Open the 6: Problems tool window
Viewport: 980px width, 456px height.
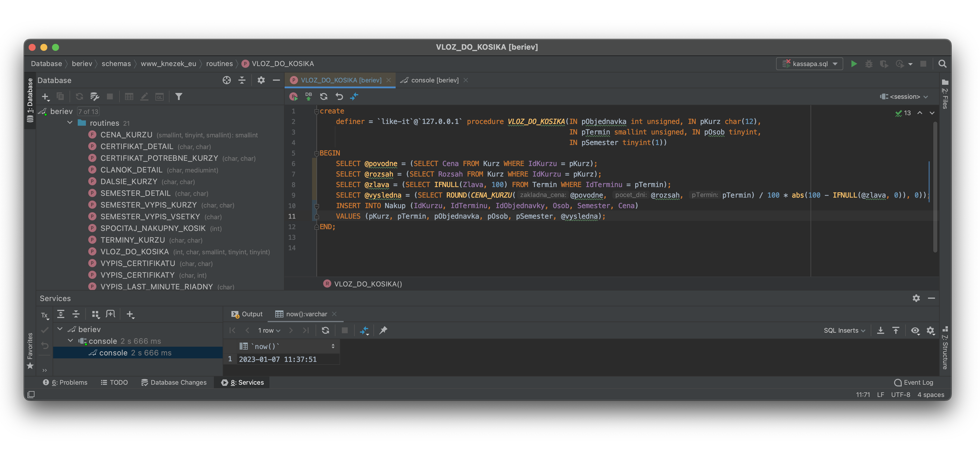[65, 383]
